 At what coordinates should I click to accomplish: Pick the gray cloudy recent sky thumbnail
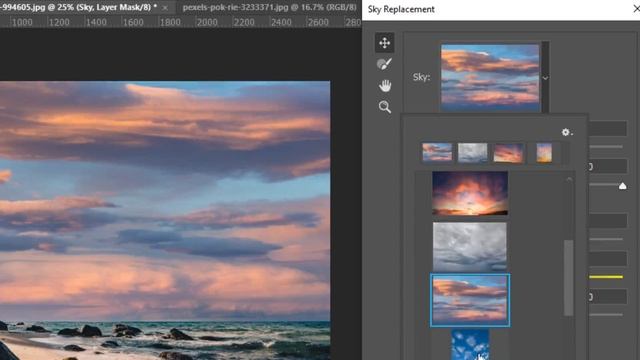tap(473, 153)
